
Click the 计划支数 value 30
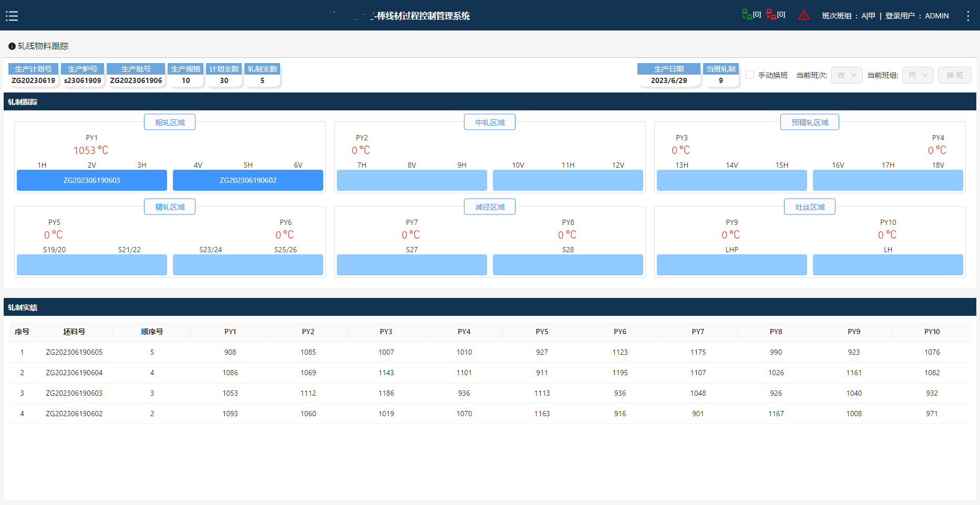(x=224, y=80)
